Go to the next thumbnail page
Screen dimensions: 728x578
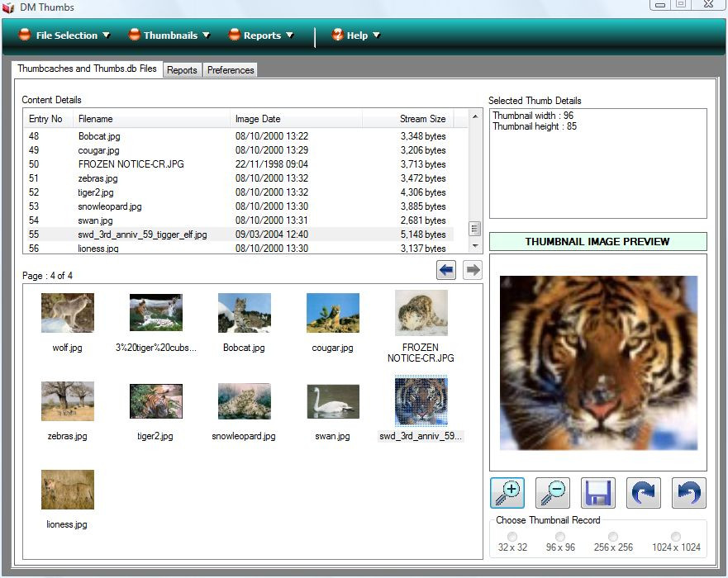tap(473, 269)
